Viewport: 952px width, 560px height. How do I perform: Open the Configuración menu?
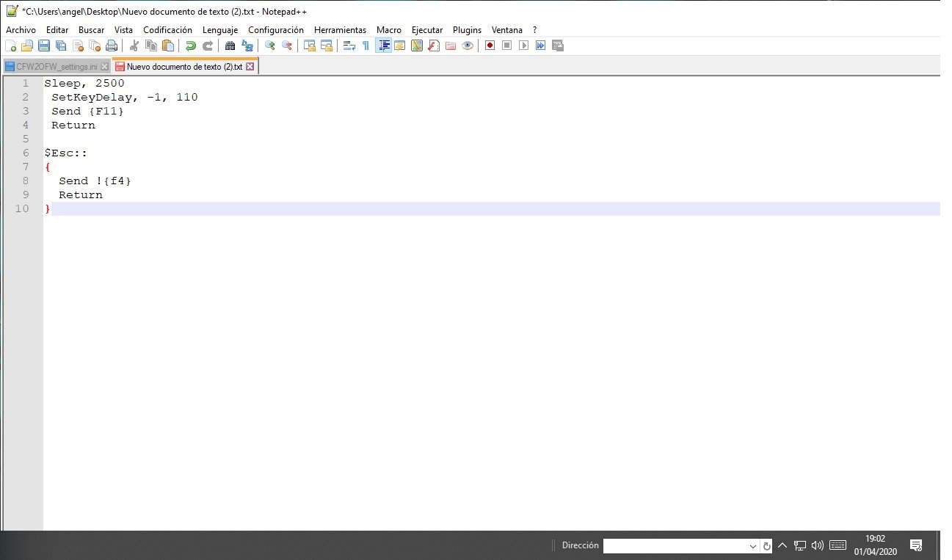click(x=276, y=30)
